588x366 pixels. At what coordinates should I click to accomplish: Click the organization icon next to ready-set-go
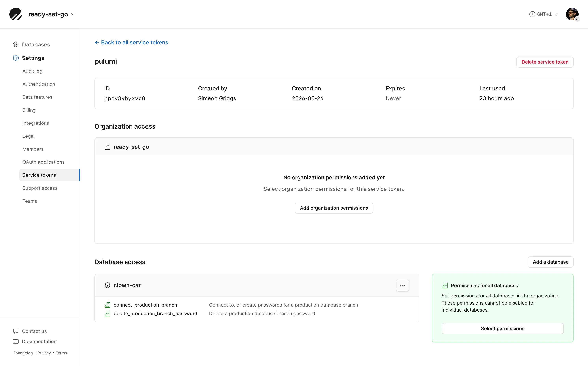pos(107,147)
